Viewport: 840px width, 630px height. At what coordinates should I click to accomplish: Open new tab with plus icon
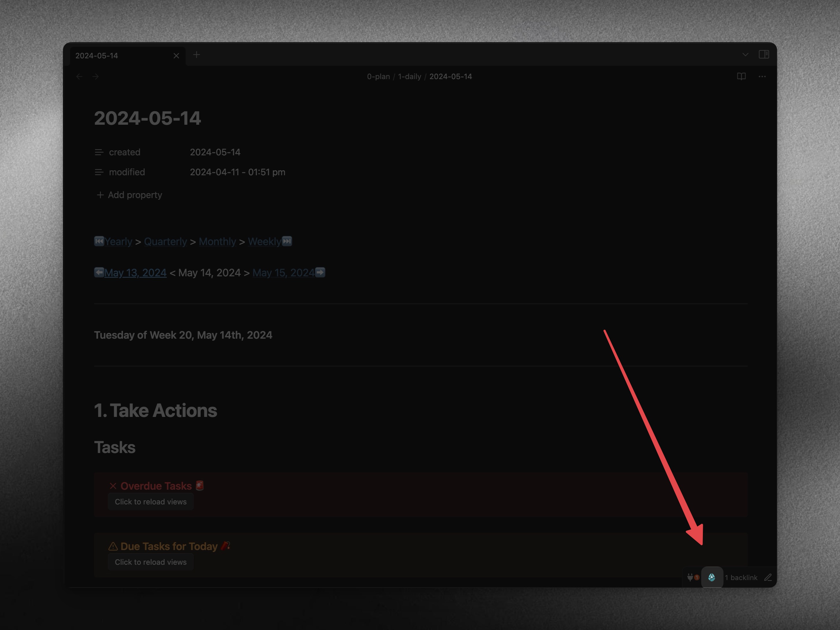[x=196, y=55]
